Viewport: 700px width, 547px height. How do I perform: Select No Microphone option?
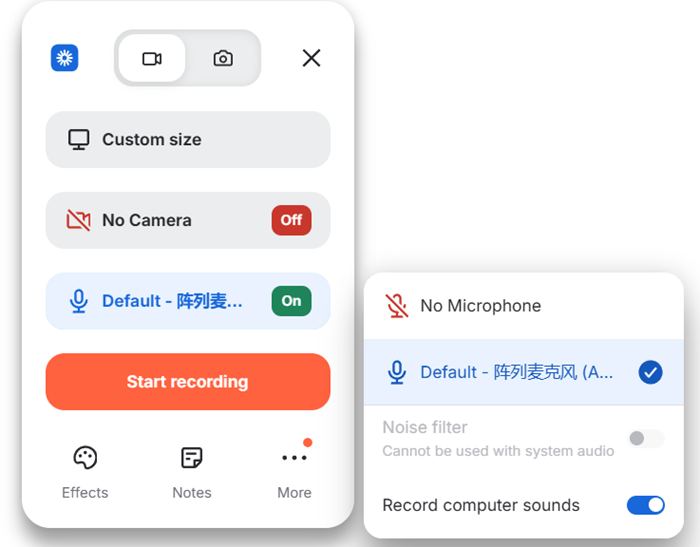524,306
